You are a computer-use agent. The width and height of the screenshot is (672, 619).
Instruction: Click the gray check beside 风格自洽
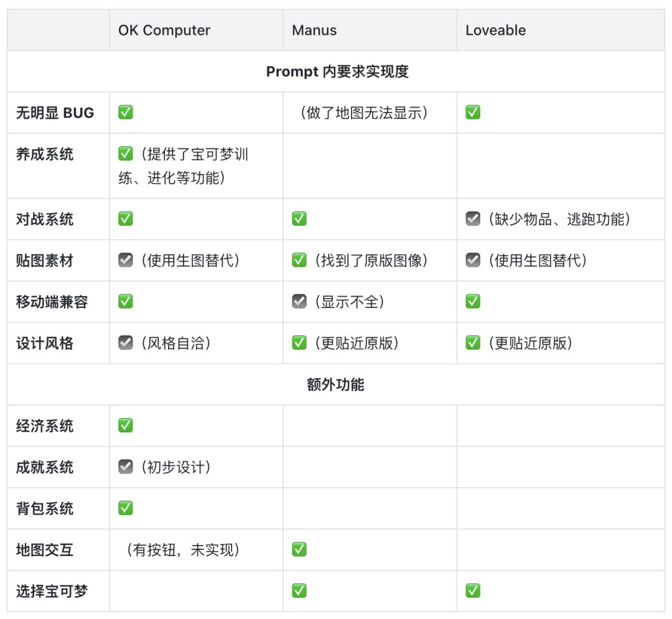(126, 343)
